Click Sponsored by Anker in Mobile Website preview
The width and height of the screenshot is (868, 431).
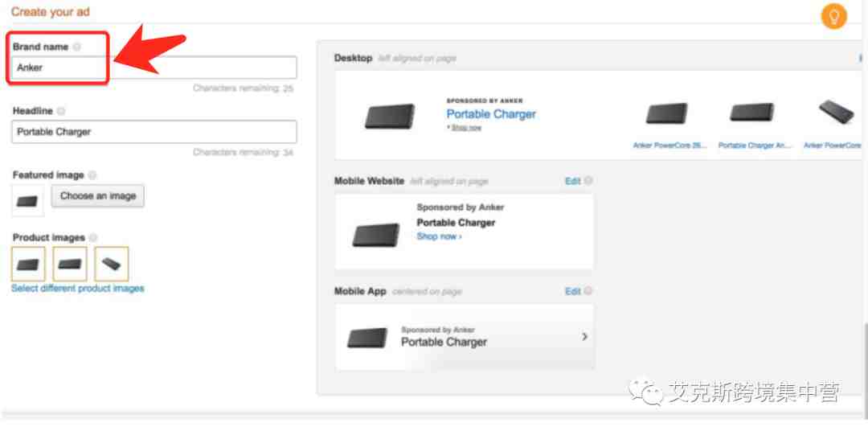tap(461, 207)
